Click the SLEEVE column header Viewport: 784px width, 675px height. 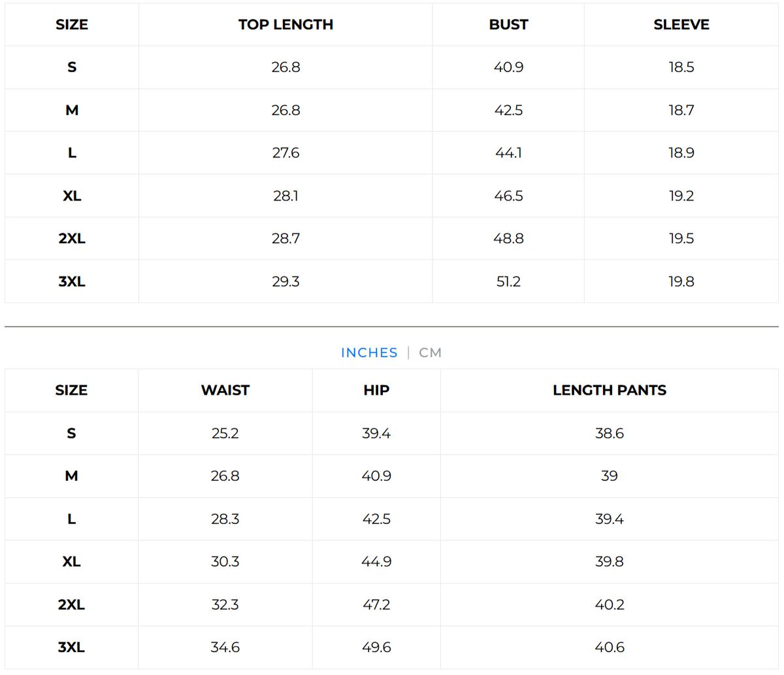(x=681, y=25)
